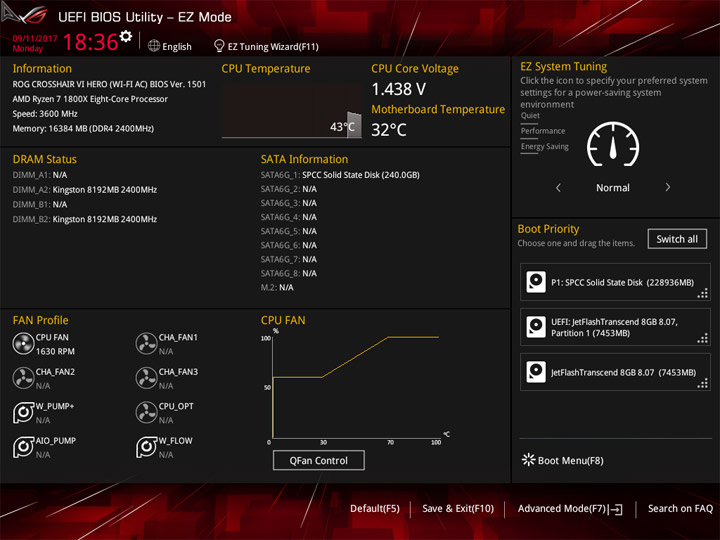The width and height of the screenshot is (720, 540).
Task: Select the CHA_FAN1 fan icon
Action: click(x=146, y=344)
